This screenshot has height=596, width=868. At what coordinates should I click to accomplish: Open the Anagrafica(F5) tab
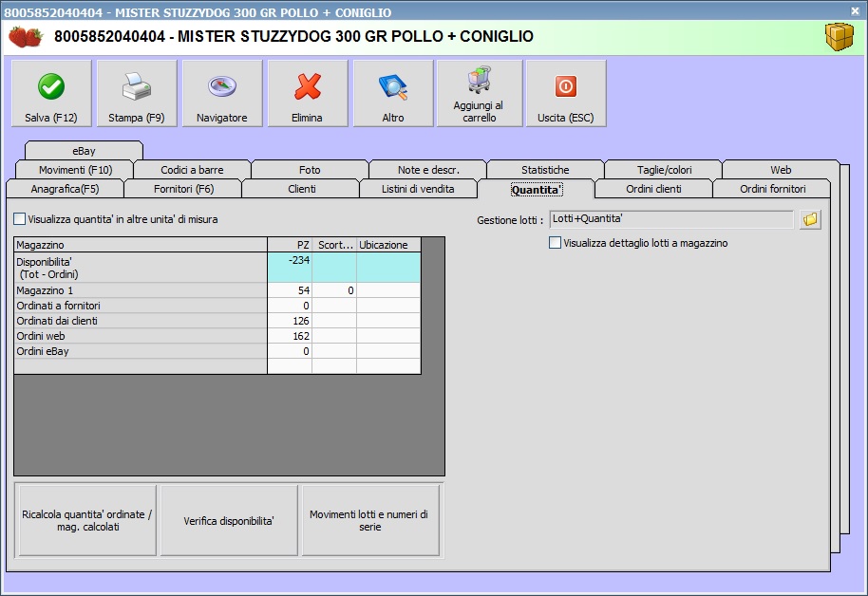click(65, 189)
